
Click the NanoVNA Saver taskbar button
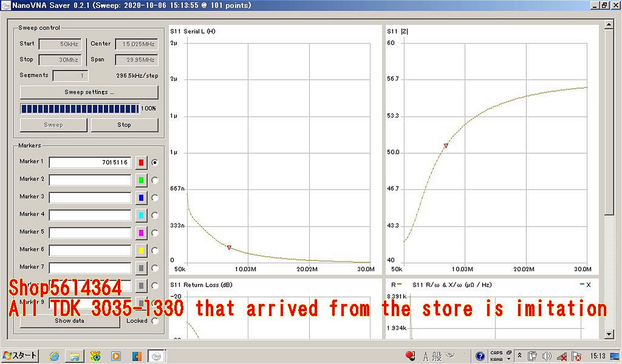(157, 356)
